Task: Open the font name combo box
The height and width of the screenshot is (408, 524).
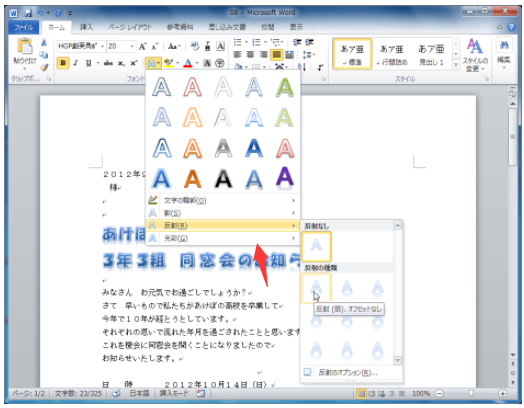Action: click(81, 46)
